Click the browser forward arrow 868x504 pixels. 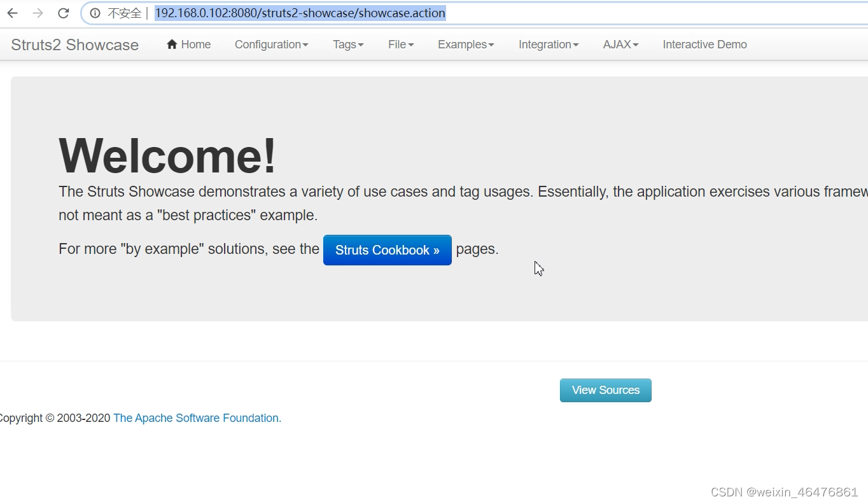point(38,13)
